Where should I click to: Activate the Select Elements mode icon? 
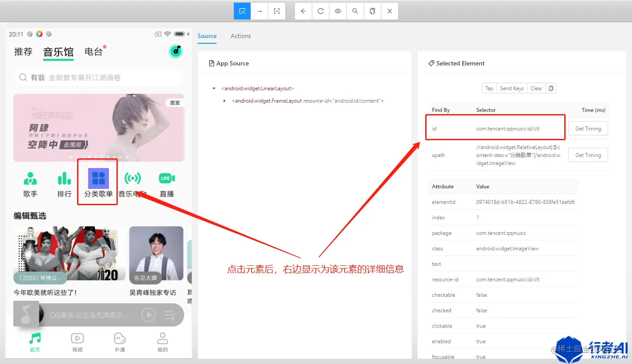click(x=242, y=11)
